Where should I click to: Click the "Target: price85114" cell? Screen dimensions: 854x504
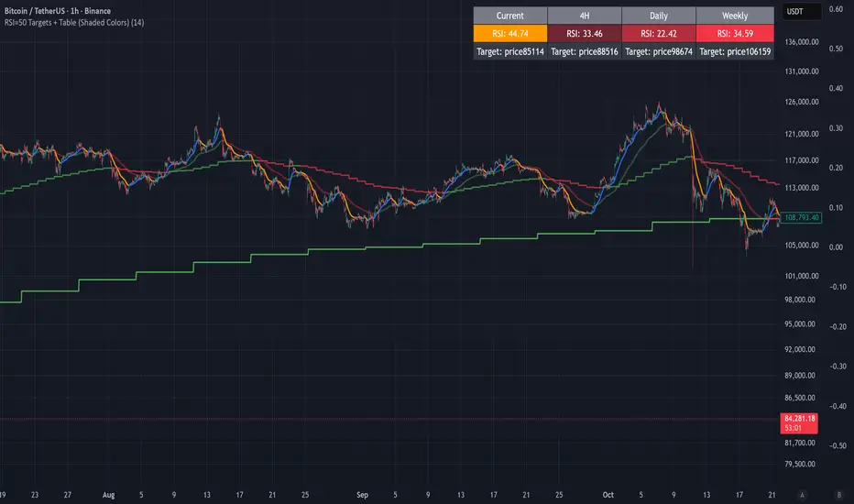click(x=509, y=52)
